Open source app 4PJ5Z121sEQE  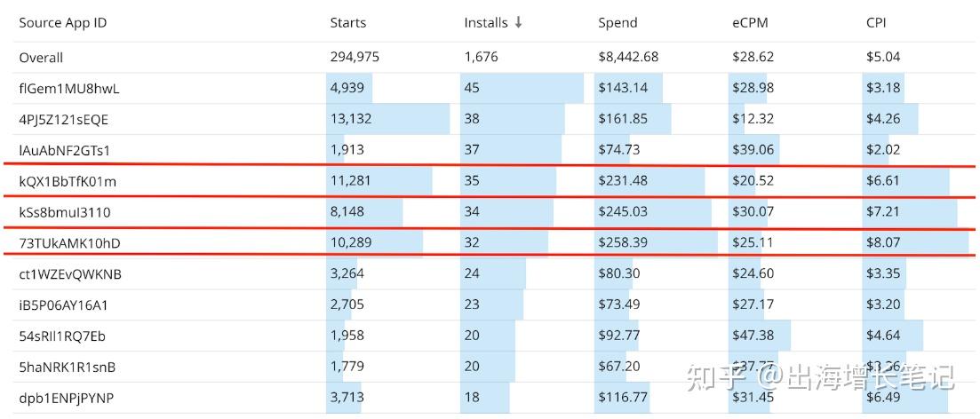click(x=64, y=119)
